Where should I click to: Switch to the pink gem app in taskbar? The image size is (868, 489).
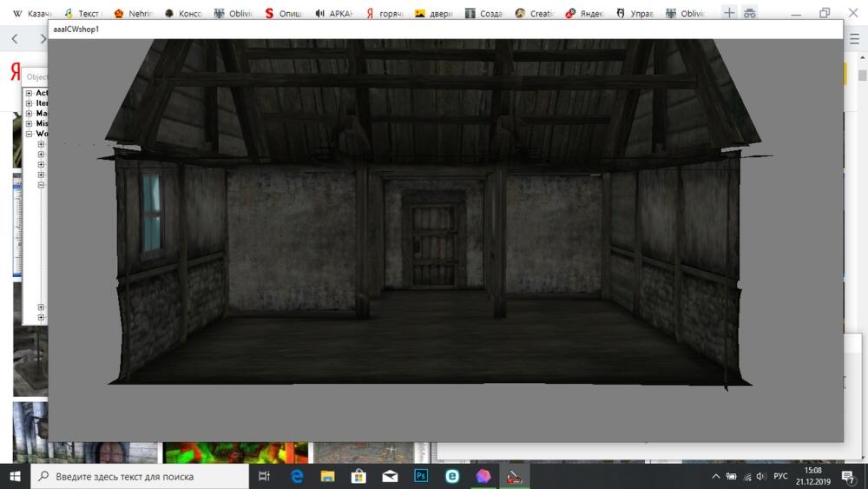click(483, 476)
